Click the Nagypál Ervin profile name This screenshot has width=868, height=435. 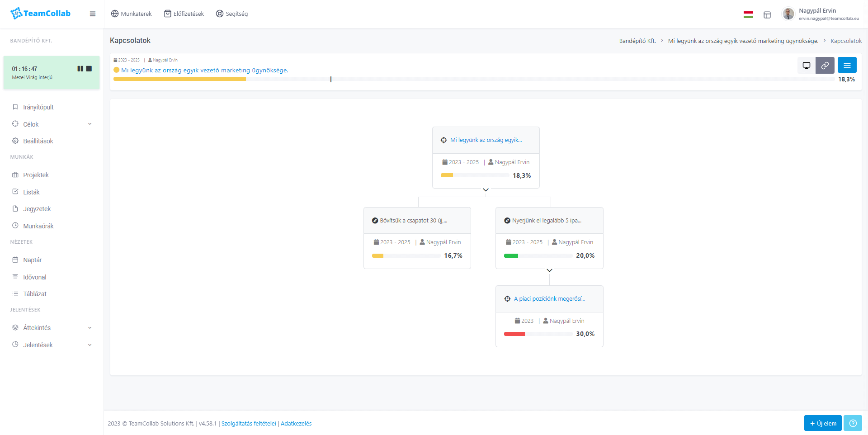pyautogui.click(x=817, y=11)
